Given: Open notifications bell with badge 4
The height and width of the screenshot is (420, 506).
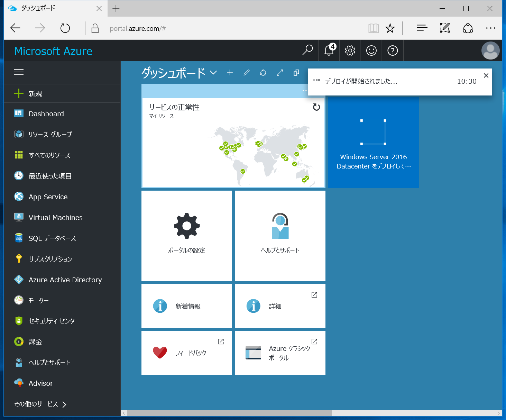Looking at the screenshot, I should (x=329, y=50).
